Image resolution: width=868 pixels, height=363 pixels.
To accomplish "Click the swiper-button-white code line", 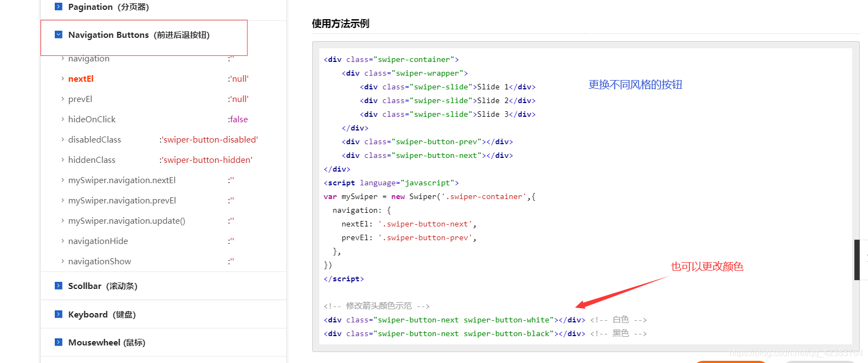I will click(485, 320).
